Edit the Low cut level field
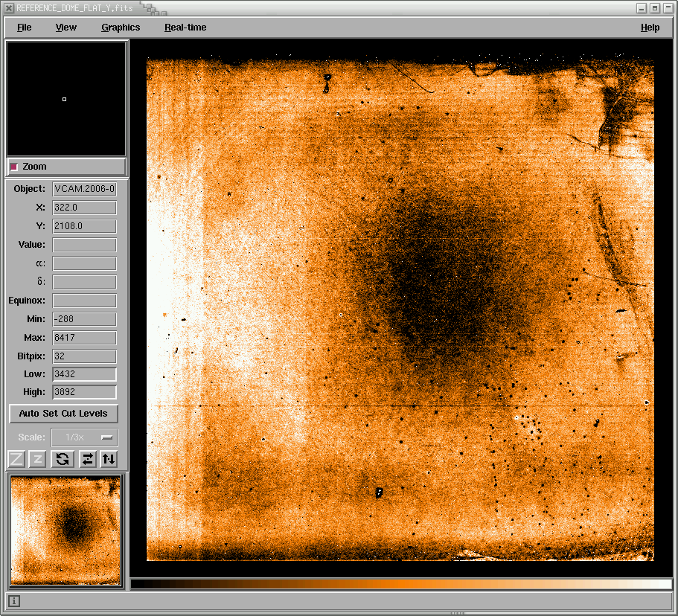Viewport: 678px width, 616px height. [x=84, y=374]
